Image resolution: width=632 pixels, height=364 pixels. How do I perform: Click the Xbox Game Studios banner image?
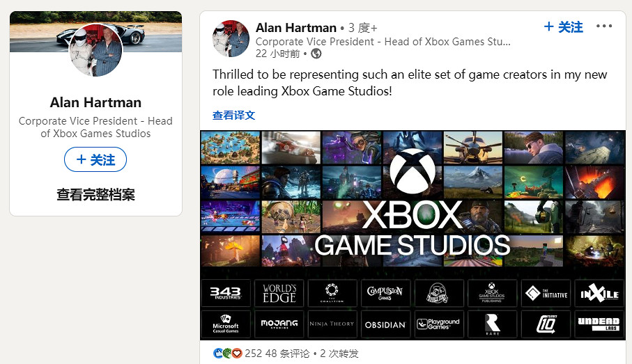click(413, 235)
